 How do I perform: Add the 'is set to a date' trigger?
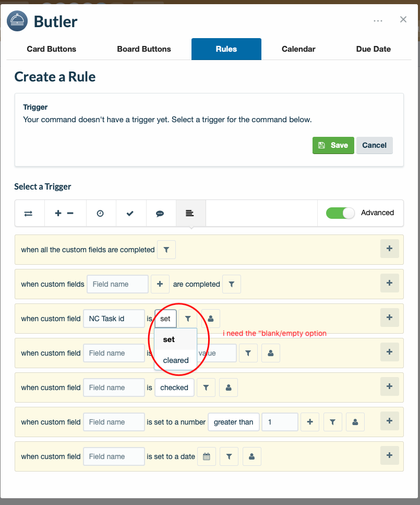click(x=389, y=455)
